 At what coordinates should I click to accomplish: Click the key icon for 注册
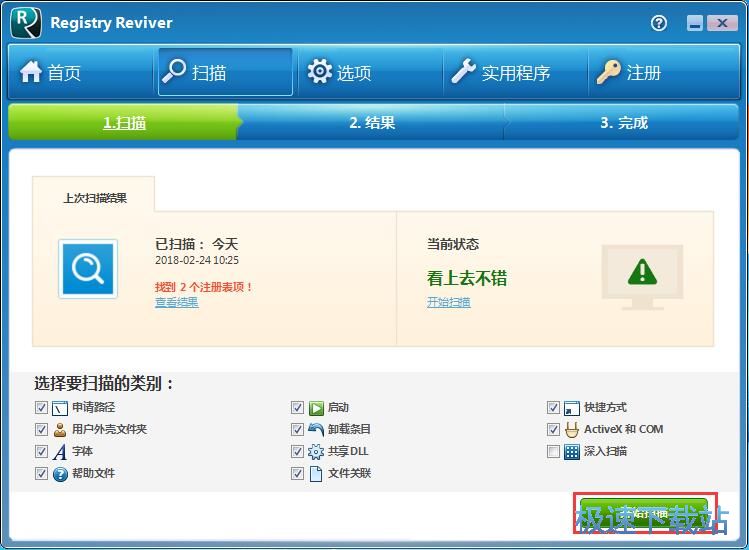click(x=609, y=72)
